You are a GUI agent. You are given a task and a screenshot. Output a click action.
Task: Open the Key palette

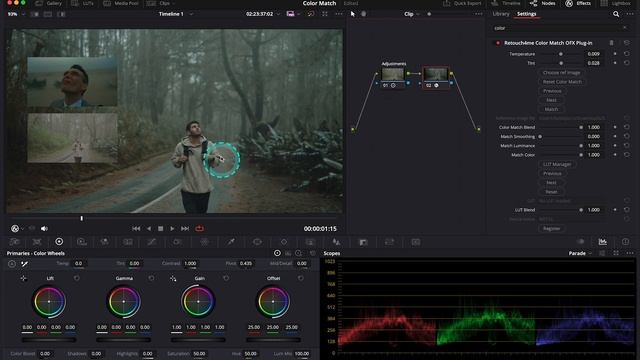[x=363, y=242]
